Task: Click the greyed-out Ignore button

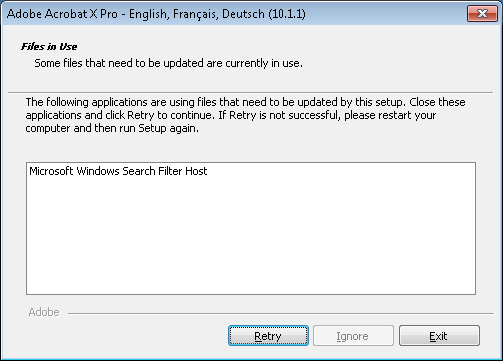Action: (353, 336)
